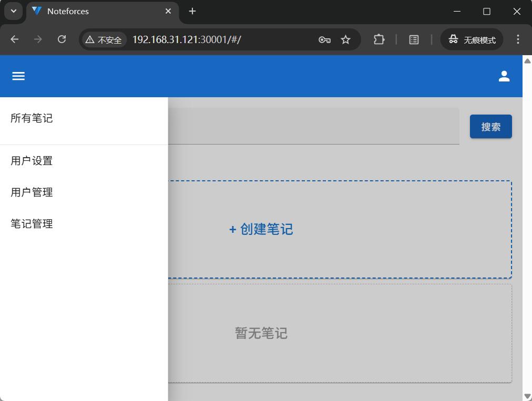Screen dimensions: 532x401
Task: Click the page scrollbar up arrow
Action: 527,61
